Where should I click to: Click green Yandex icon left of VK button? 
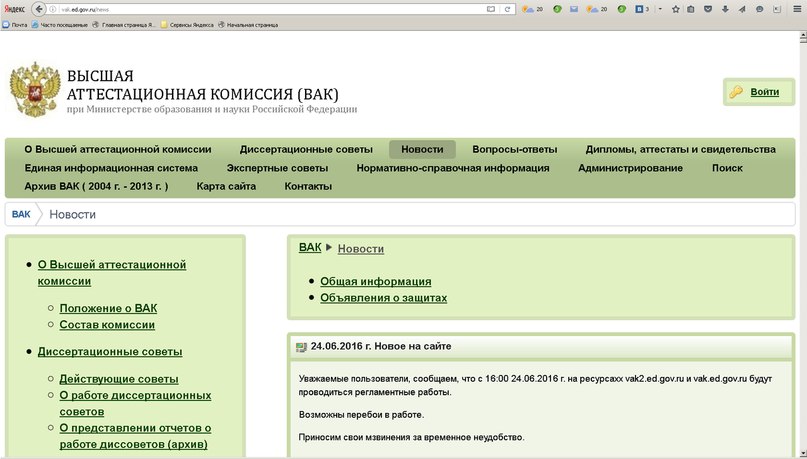tap(622, 9)
